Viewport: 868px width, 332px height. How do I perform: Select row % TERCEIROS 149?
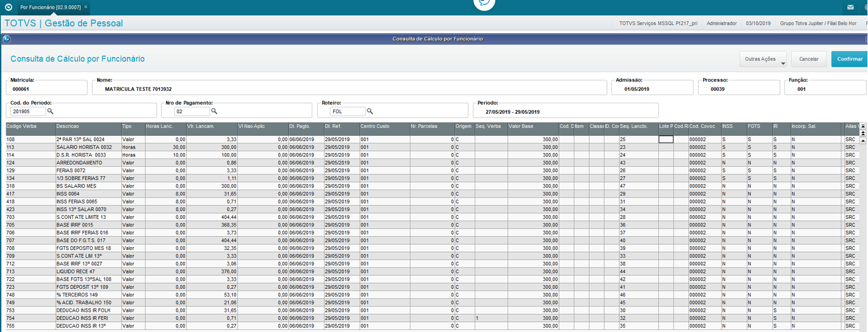coord(432,295)
